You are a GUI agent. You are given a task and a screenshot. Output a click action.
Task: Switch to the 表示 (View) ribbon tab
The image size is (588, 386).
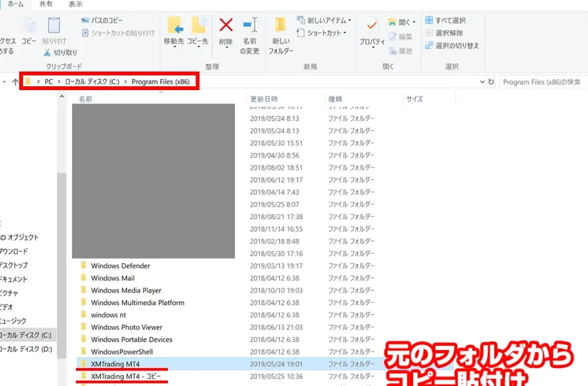point(75,4)
